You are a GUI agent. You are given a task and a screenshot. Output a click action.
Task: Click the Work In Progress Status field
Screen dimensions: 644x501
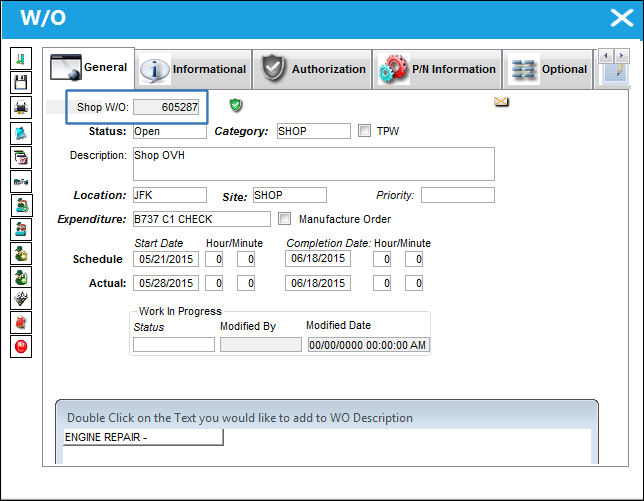[x=174, y=345]
